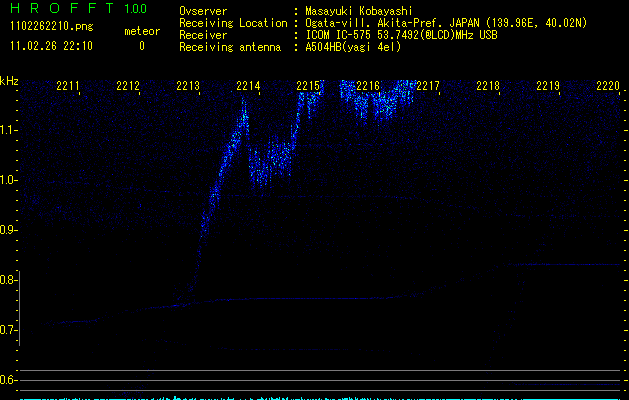The image size is (629, 400).
Task: Click the Receiving antenna label
Action: click(x=230, y=47)
